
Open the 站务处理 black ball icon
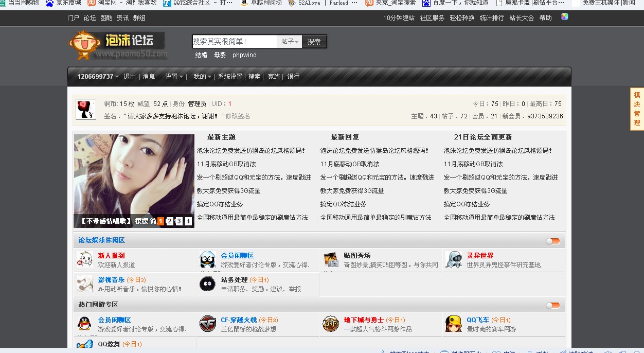click(x=207, y=284)
